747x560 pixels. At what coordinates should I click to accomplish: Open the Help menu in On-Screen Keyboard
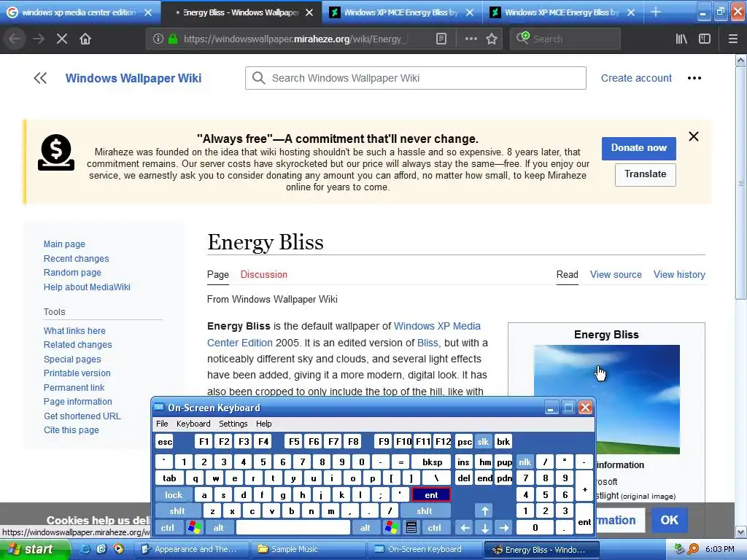point(263,424)
